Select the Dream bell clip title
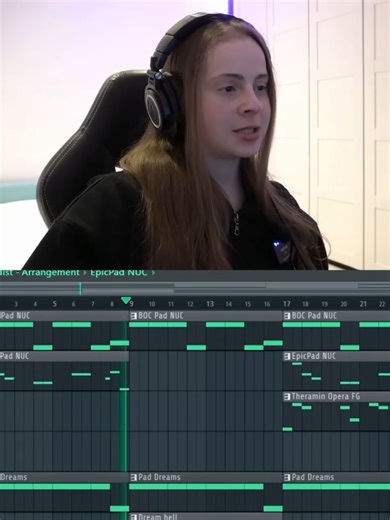This screenshot has height=520, width=390. (158, 517)
